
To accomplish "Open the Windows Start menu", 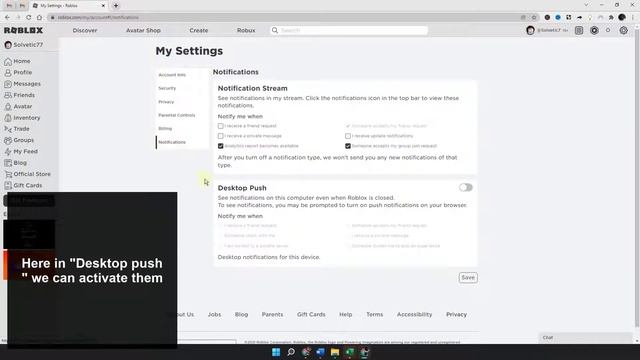I will click(x=276, y=352).
